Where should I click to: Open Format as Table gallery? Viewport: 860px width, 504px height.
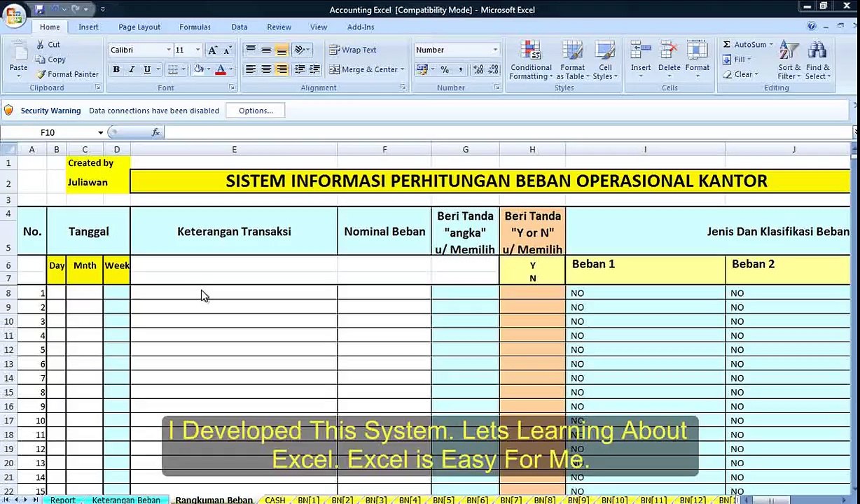[x=572, y=61]
